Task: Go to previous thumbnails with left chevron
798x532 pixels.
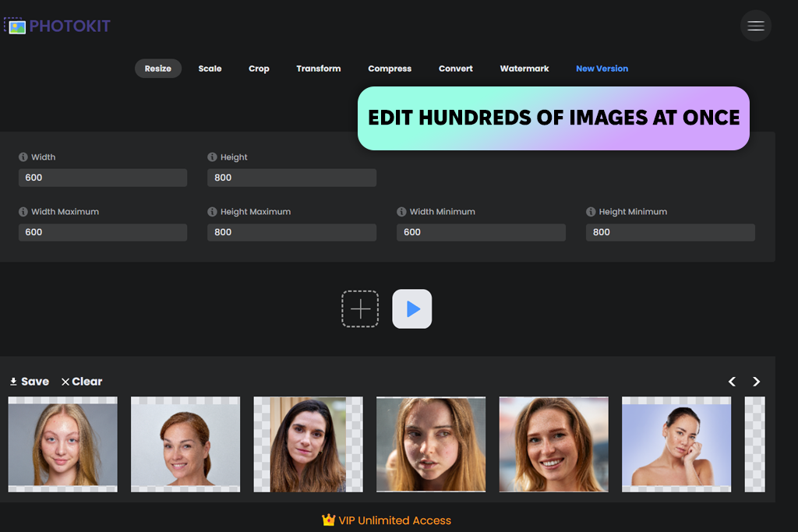Action: coord(732,382)
